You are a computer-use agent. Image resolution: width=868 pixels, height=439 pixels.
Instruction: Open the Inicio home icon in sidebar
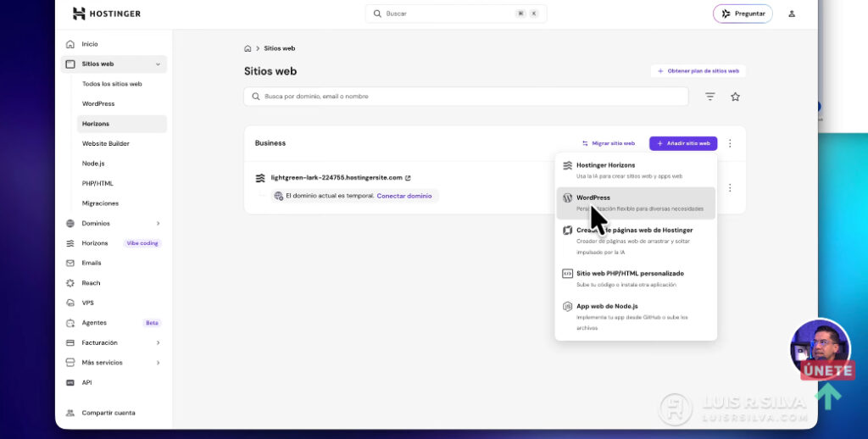[70, 44]
